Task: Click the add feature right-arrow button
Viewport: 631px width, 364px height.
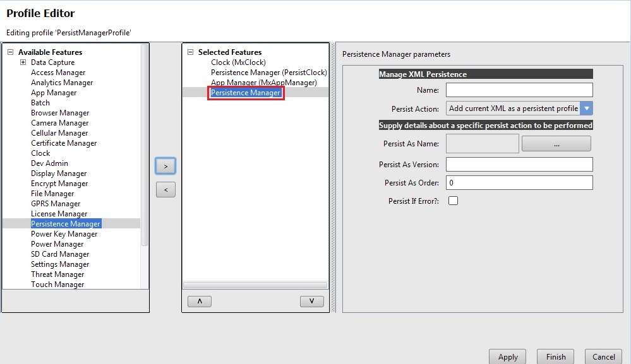Action: [165, 166]
